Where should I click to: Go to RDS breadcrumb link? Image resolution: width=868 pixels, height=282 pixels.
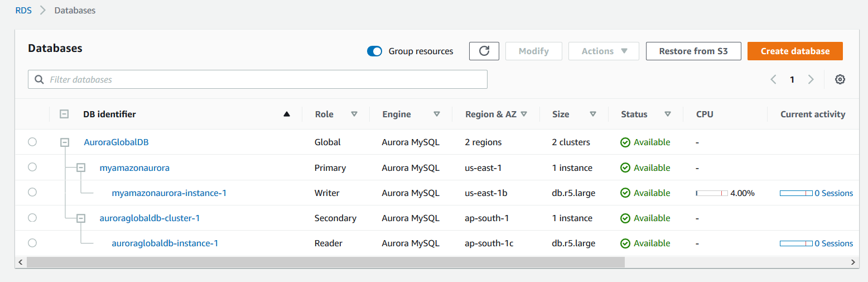[x=23, y=11]
